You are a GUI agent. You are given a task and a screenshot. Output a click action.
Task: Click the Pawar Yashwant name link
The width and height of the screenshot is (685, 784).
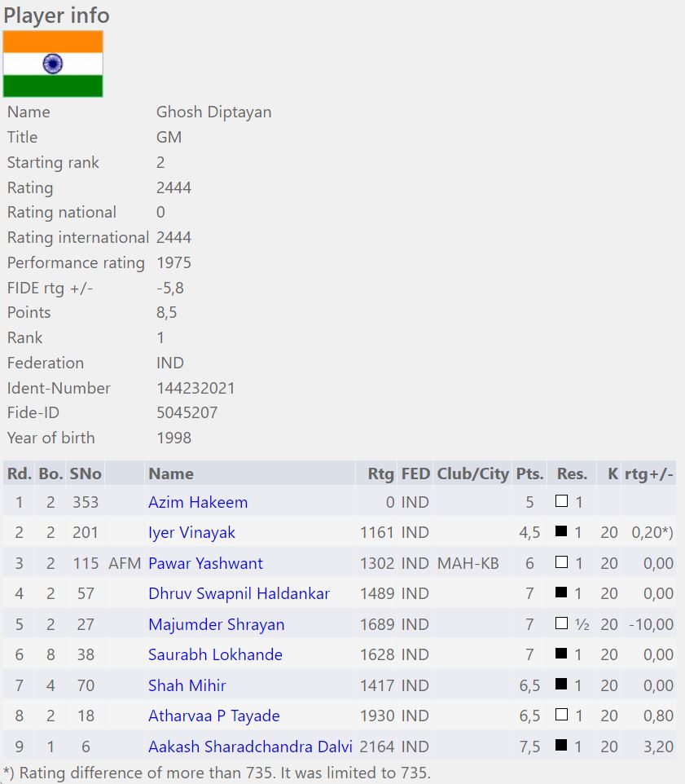point(205,563)
